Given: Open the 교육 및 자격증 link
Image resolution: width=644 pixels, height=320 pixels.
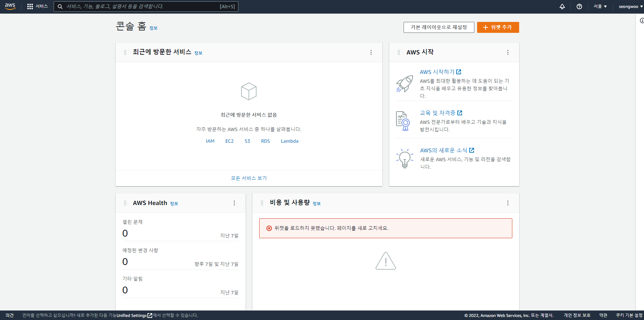Looking at the screenshot, I should point(441,113).
